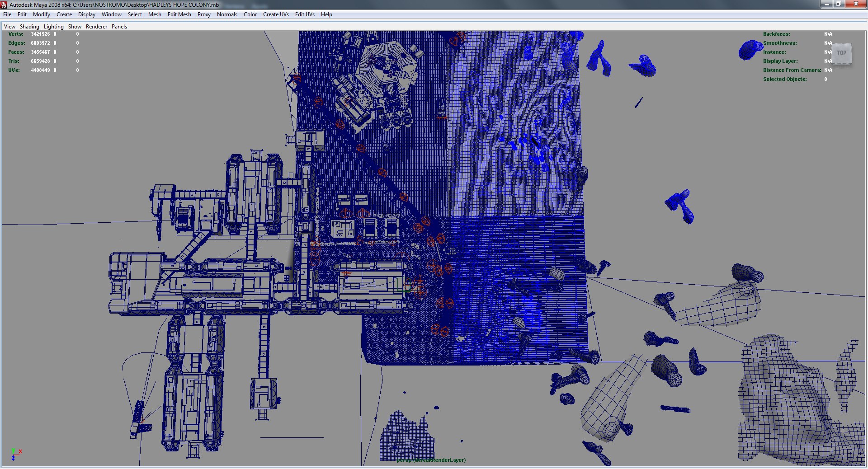
Task: Click the edge count value 6803972
Action: tap(40, 43)
